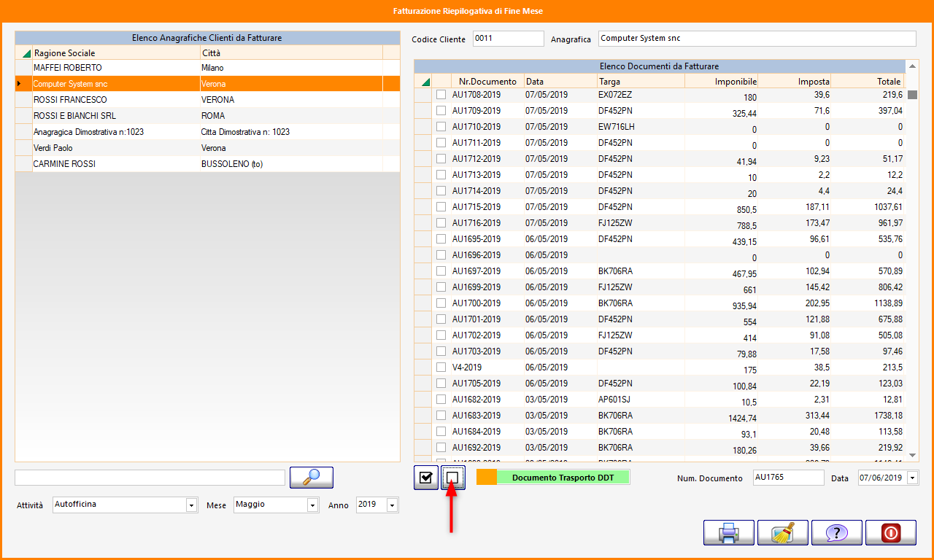Image resolution: width=934 pixels, height=560 pixels.
Task: Tick the checkbox for document AU1700-2019
Action: (x=441, y=303)
